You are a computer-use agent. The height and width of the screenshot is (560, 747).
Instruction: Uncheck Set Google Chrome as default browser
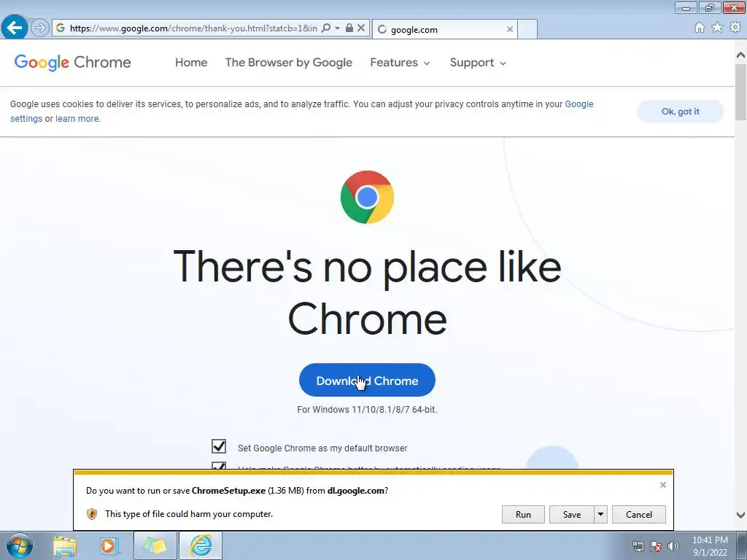[219, 447]
